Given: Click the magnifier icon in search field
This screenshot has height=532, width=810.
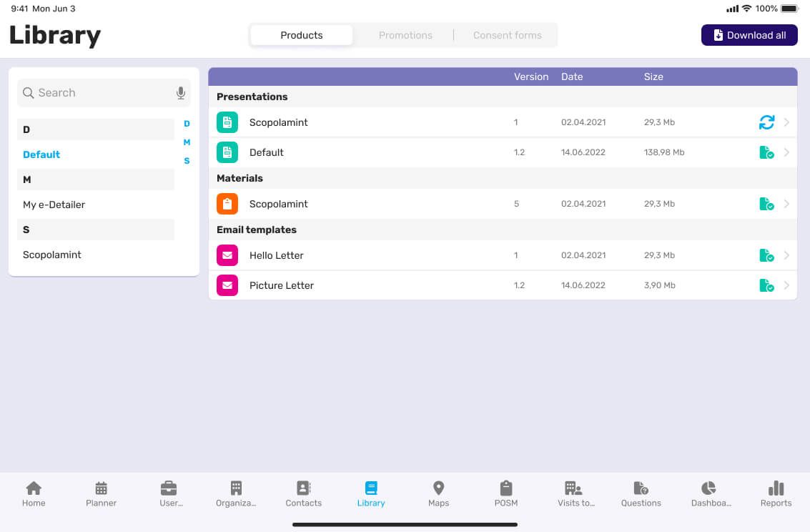Looking at the screenshot, I should [29, 93].
